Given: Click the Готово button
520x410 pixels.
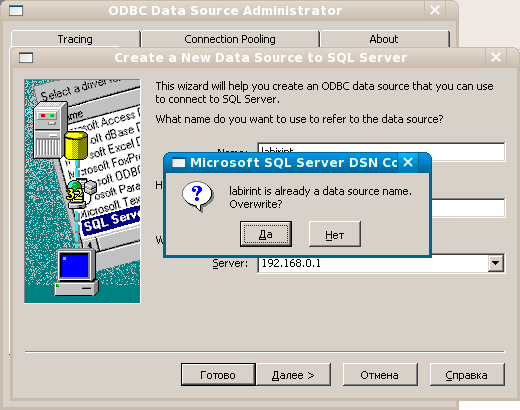Looking at the screenshot, I should click(x=218, y=375).
